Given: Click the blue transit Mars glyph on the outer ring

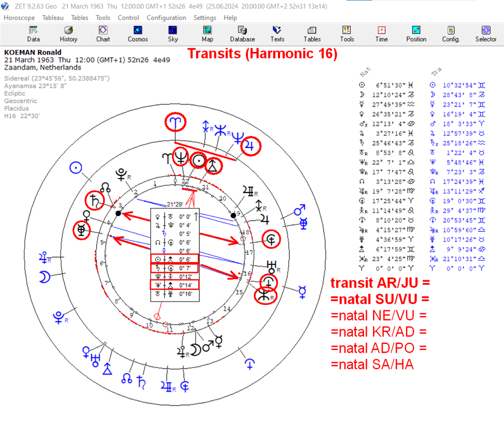Looking at the screenshot, I should [299, 210].
